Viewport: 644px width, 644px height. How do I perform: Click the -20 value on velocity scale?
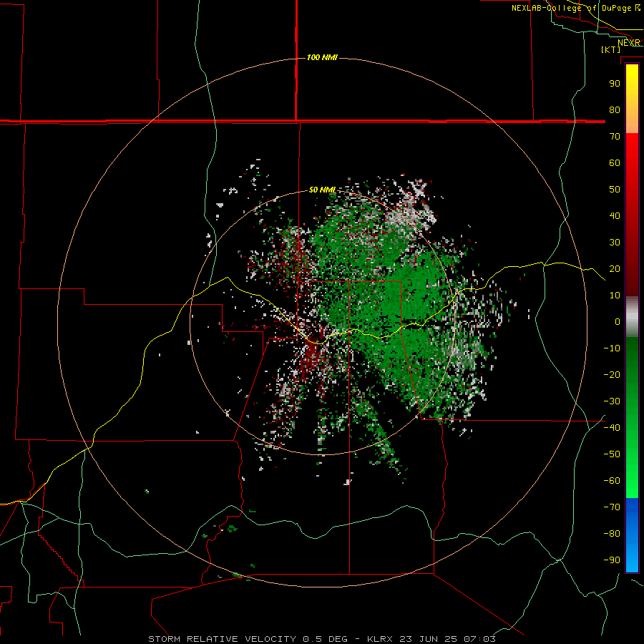[612, 375]
